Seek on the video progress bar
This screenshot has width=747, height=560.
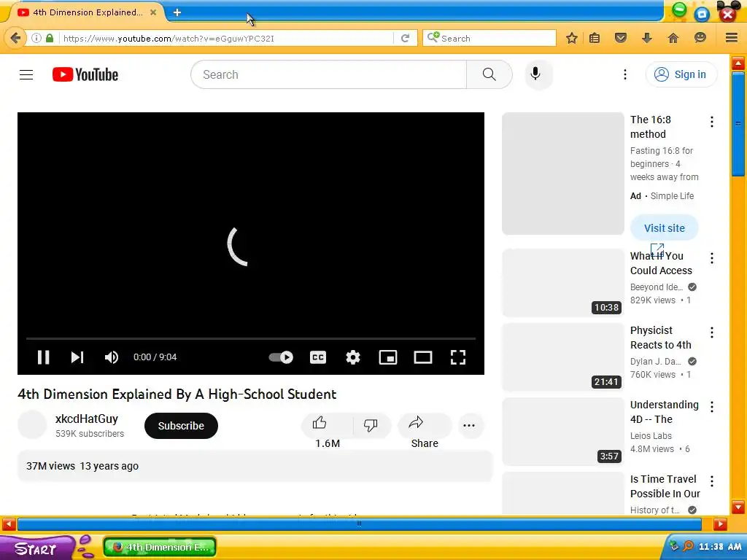pyautogui.click(x=251, y=338)
